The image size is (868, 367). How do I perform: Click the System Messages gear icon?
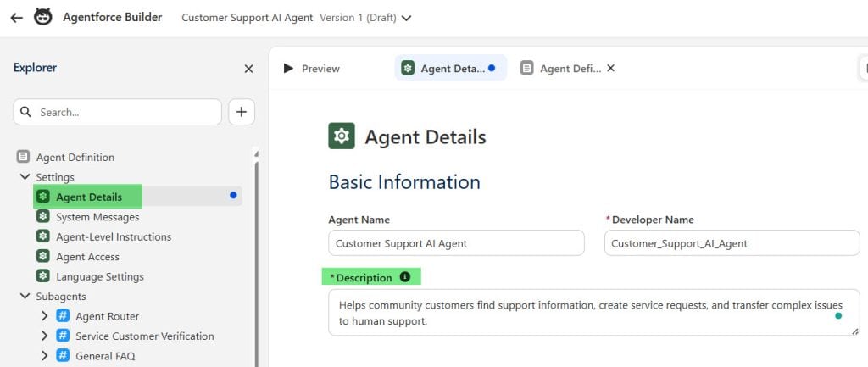pyautogui.click(x=42, y=216)
